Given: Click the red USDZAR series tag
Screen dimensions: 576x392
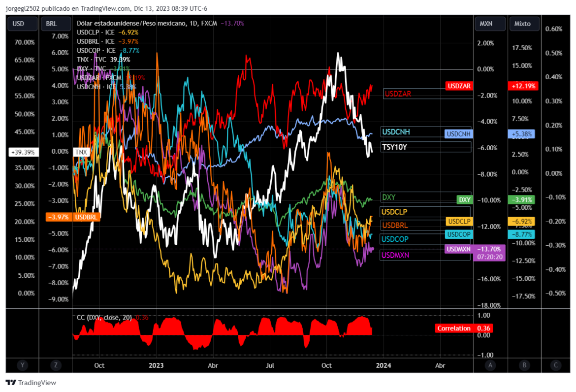Looking at the screenshot, I should (x=459, y=86).
